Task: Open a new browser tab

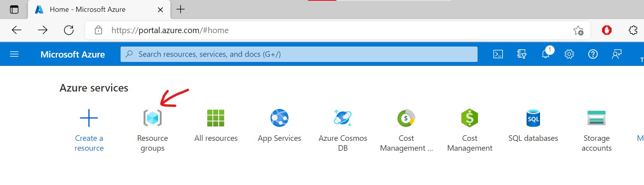Action: (x=181, y=9)
